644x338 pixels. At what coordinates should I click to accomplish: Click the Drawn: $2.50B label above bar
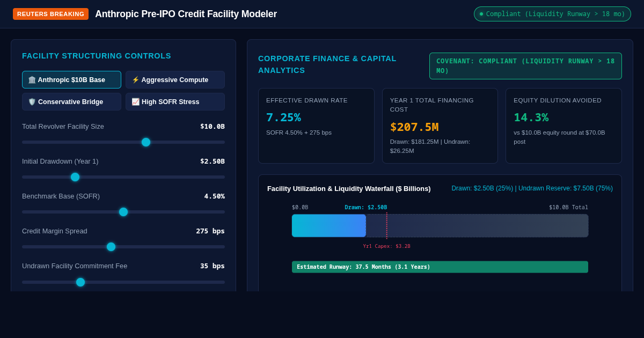coord(365,208)
